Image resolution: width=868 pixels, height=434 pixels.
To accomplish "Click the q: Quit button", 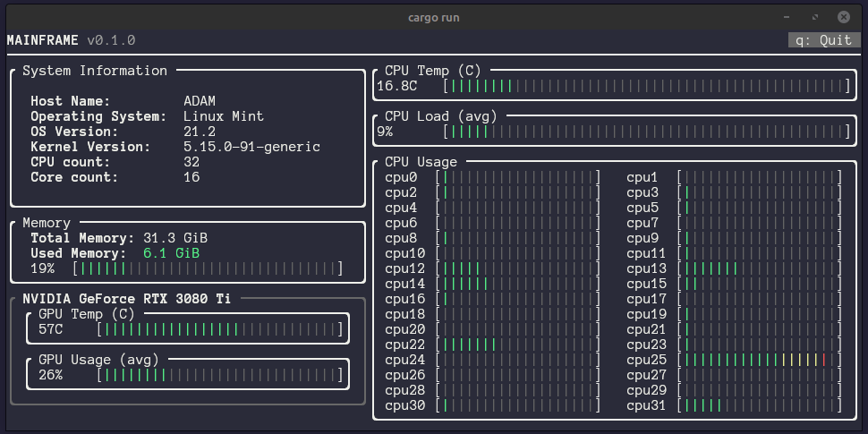I will tap(824, 40).
